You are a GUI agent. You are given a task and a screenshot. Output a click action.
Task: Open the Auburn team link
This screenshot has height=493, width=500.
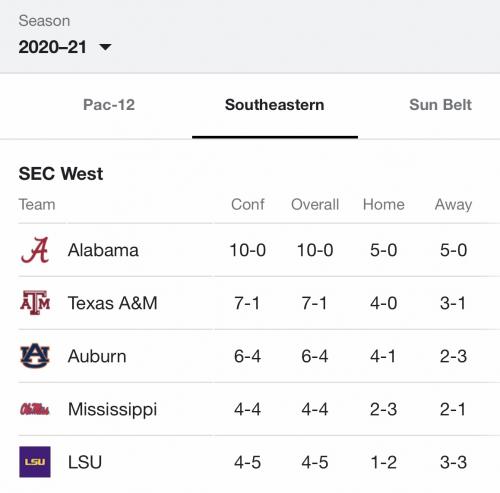97,356
